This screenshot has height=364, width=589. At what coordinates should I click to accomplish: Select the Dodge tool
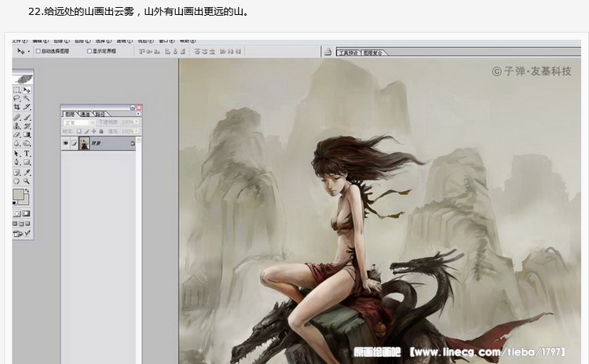pos(27,144)
